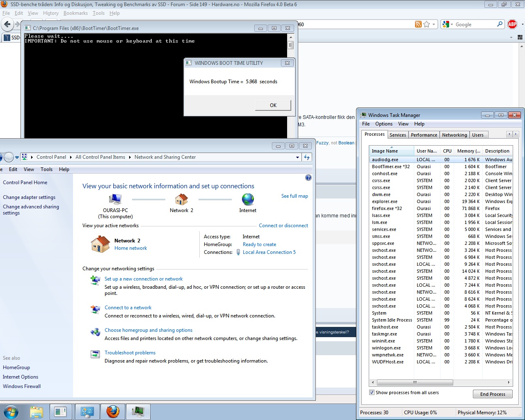Click the Change adapter settings link
The width and height of the screenshot is (525, 420).
(x=29, y=197)
